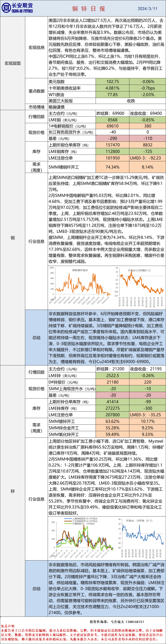Click the Chang-An Futures logo
Image resolution: width=166 pixels, height=644 pixels.
pyautogui.click(x=17, y=8)
